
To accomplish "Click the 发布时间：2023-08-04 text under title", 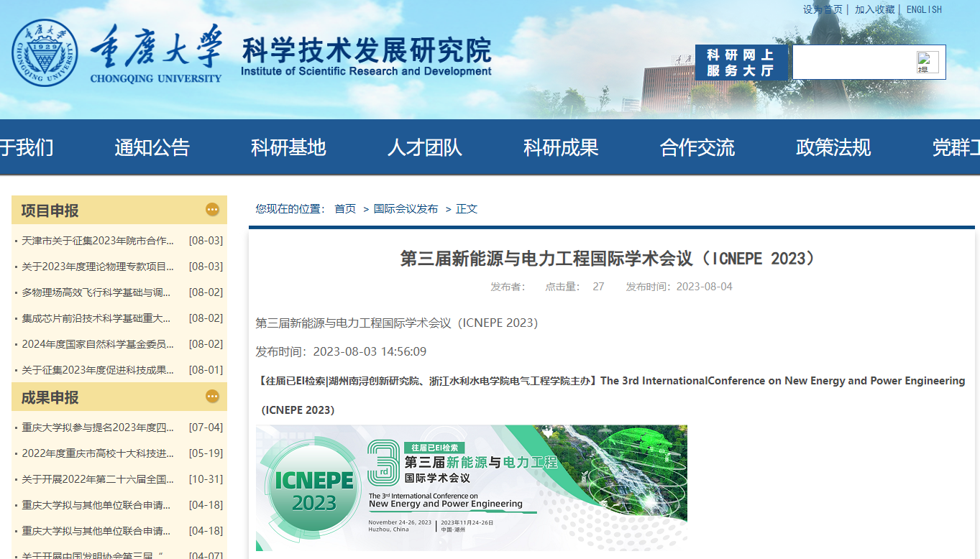I will coord(679,287).
